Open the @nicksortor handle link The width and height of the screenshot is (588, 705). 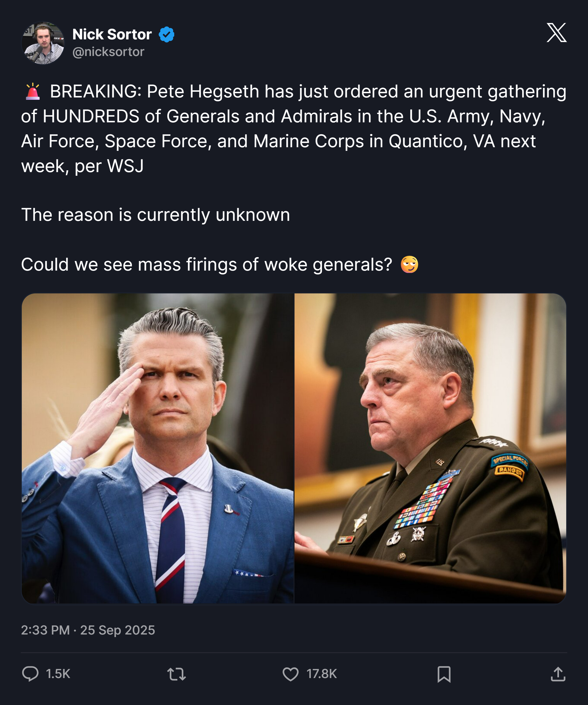click(108, 52)
